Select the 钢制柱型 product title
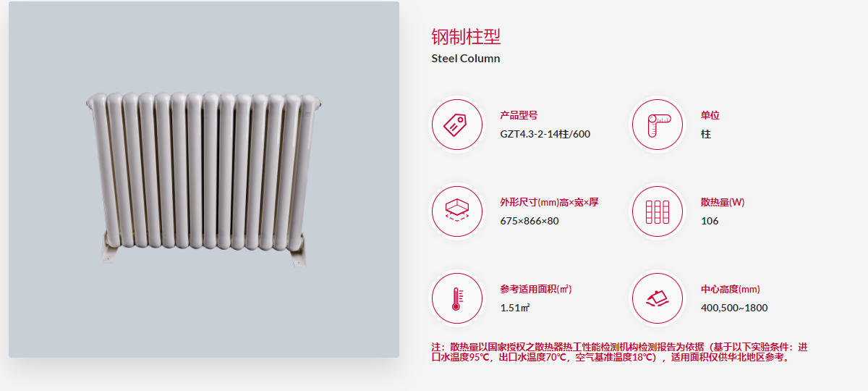 (x=466, y=37)
